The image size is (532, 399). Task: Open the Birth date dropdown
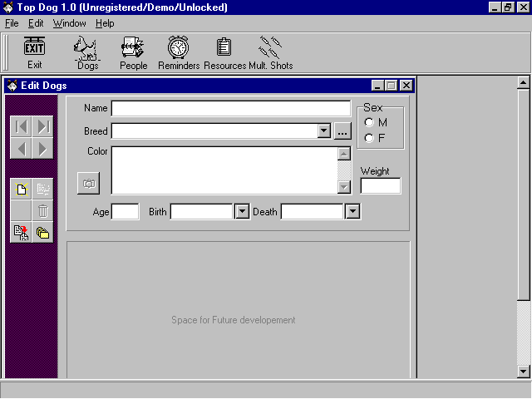242,212
